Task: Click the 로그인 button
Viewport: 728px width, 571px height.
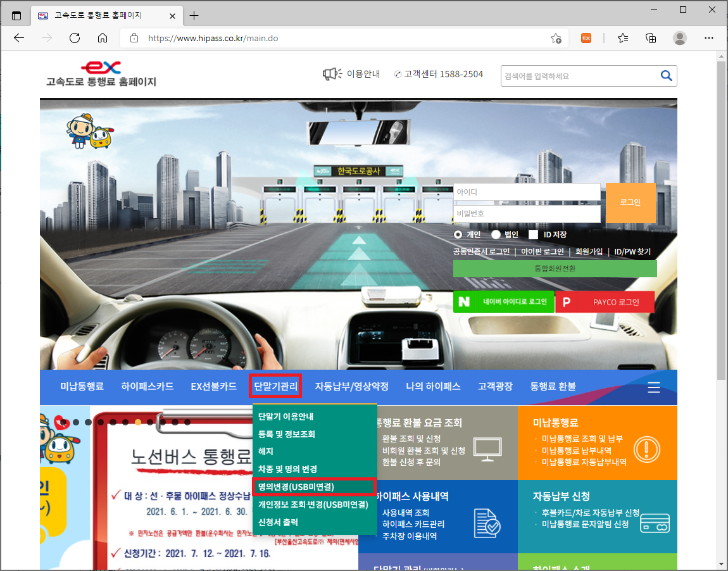Action: (631, 203)
